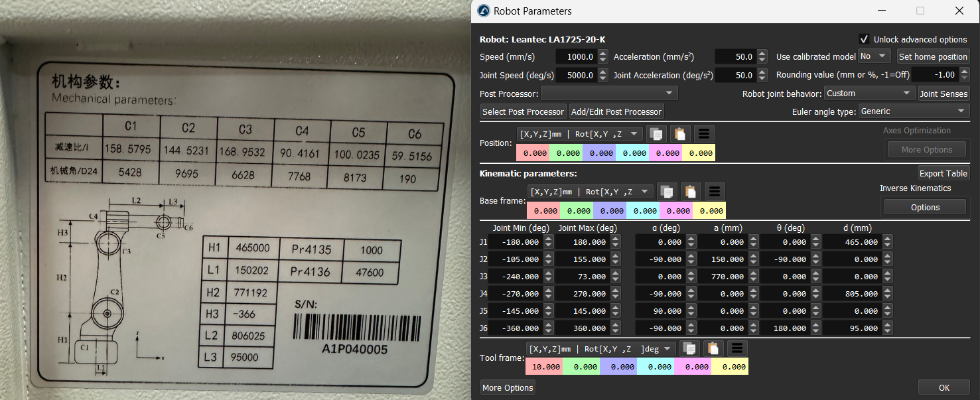This screenshot has width=980, height=400.
Task: Open the Post Processor dropdown
Action: tap(609, 94)
